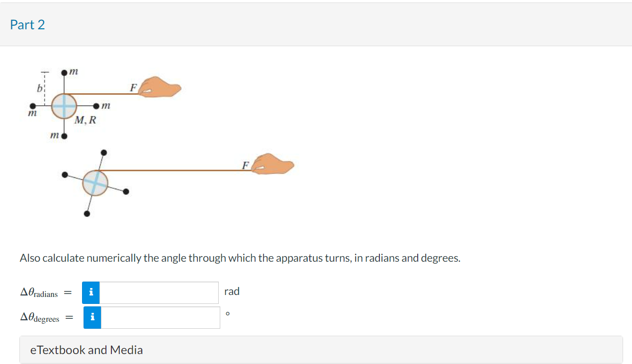Click the dimension label b in the diagram
The width and height of the screenshot is (632, 364).
[x=38, y=89]
